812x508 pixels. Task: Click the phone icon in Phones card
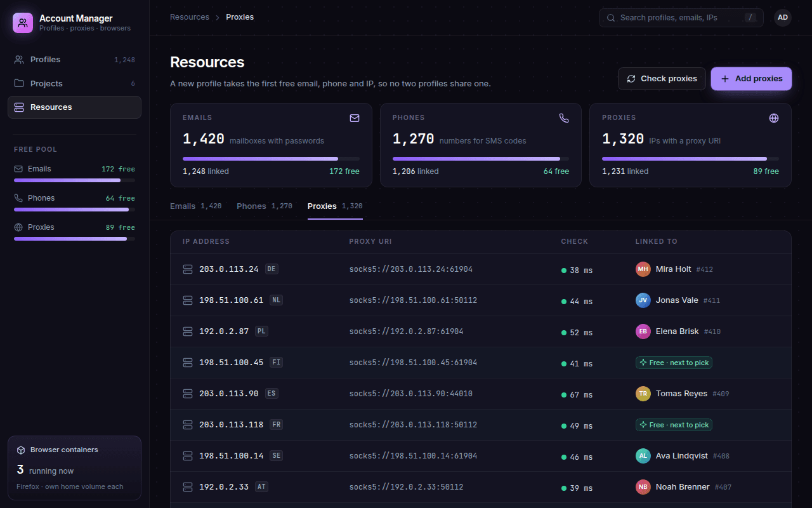(564, 118)
